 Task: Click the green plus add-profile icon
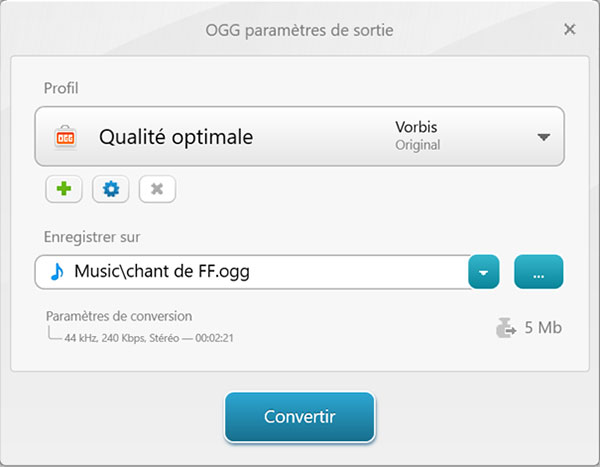pos(64,189)
